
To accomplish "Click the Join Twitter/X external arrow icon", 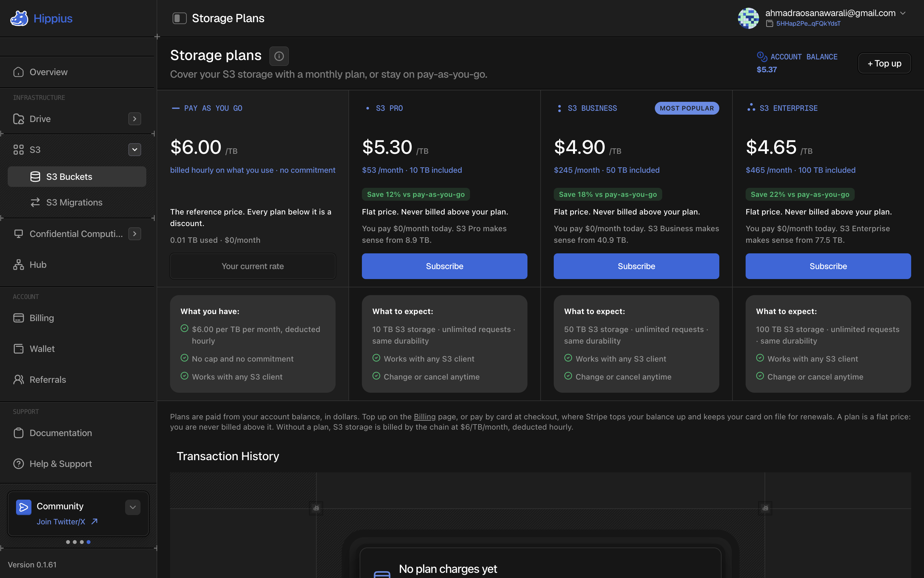I will pyautogui.click(x=94, y=521).
